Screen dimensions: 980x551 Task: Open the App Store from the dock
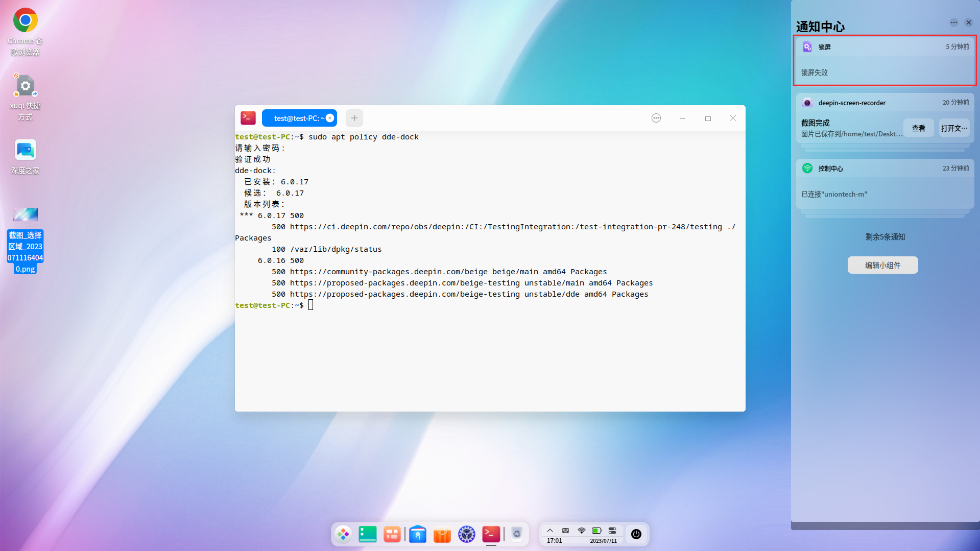(x=442, y=534)
